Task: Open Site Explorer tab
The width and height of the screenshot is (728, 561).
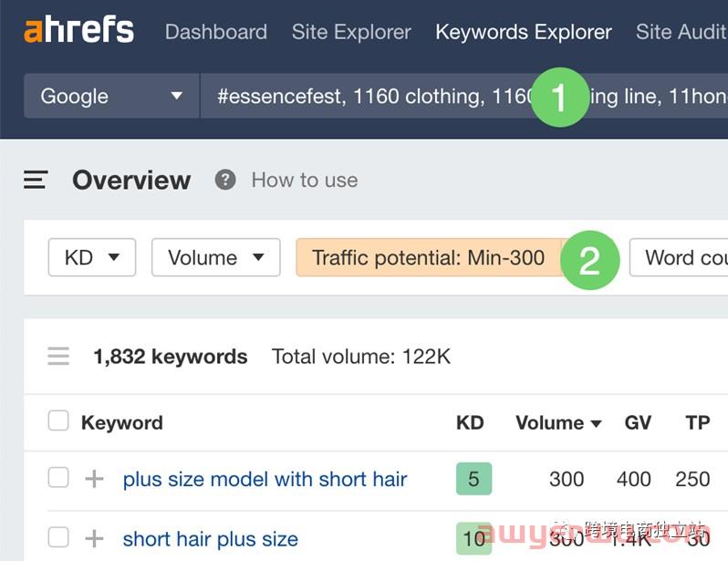Action: tap(351, 32)
